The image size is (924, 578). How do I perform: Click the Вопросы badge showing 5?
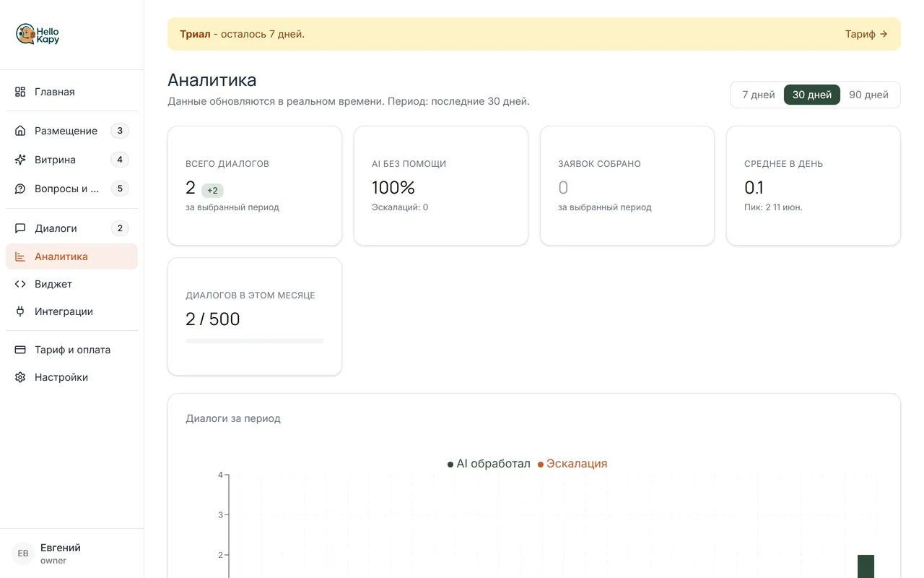(x=120, y=189)
